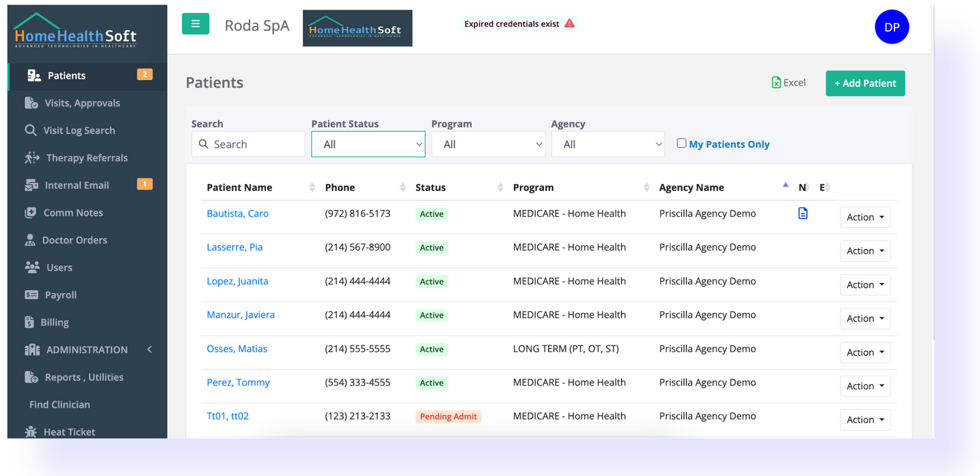Screen dimensions: 980x476
Task: Toggle sidebar with green hamburger button
Action: [195, 24]
